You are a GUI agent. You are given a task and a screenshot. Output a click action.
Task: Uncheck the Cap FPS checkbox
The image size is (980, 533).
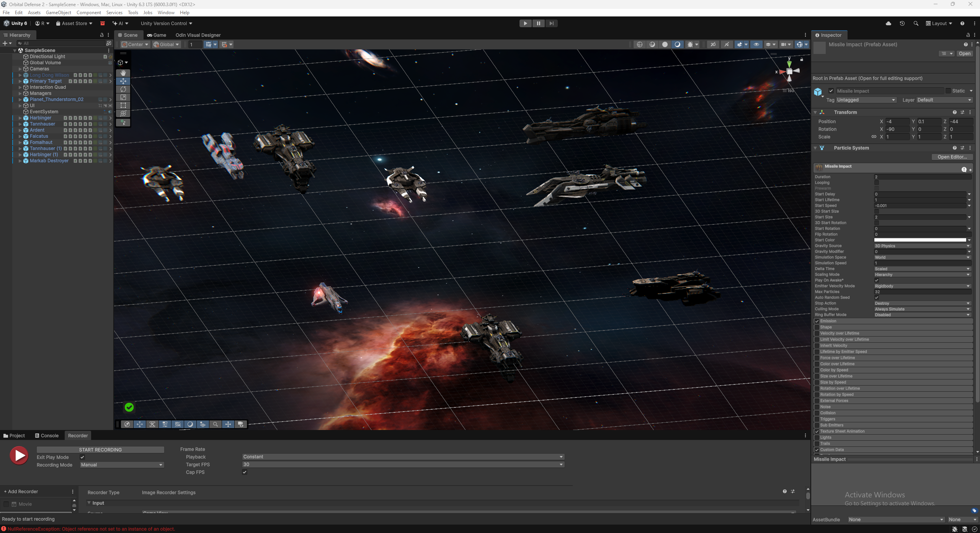tap(245, 472)
